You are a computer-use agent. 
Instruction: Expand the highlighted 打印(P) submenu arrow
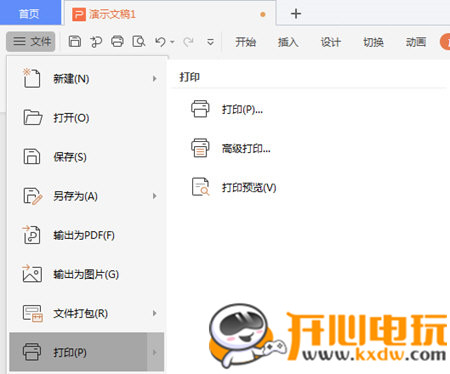(x=154, y=352)
